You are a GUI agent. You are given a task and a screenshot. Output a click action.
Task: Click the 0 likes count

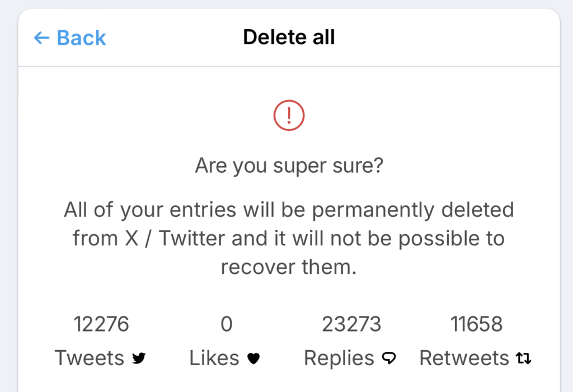[226, 324]
